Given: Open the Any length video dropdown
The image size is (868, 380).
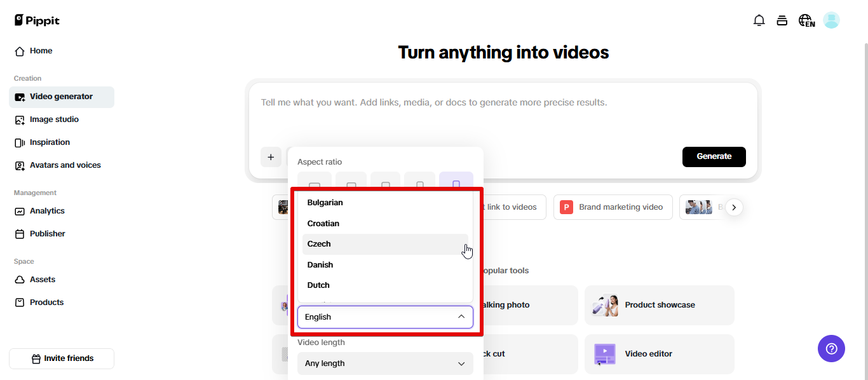Looking at the screenshot, I should pyautogui.click(x=385, y=363).
